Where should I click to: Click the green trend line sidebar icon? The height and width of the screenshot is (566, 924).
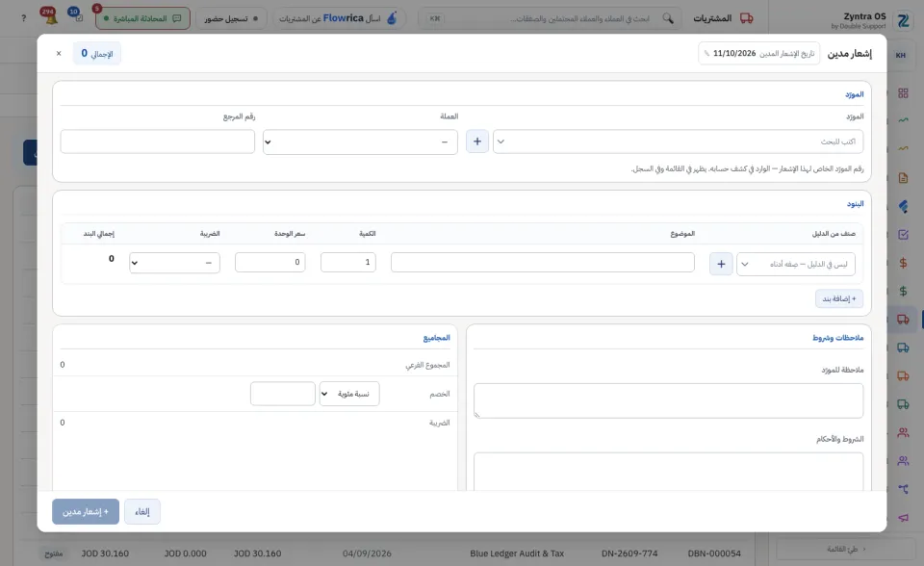[903, 120]
